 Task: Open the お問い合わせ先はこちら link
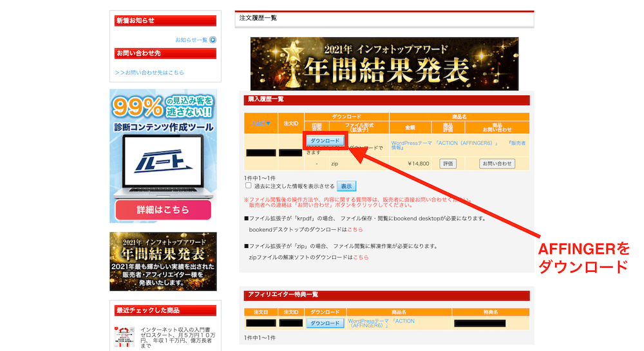149,72
